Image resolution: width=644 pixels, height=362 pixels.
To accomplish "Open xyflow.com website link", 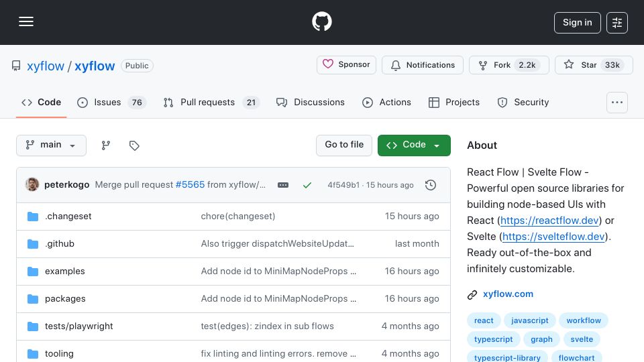I will coord(508,294).
